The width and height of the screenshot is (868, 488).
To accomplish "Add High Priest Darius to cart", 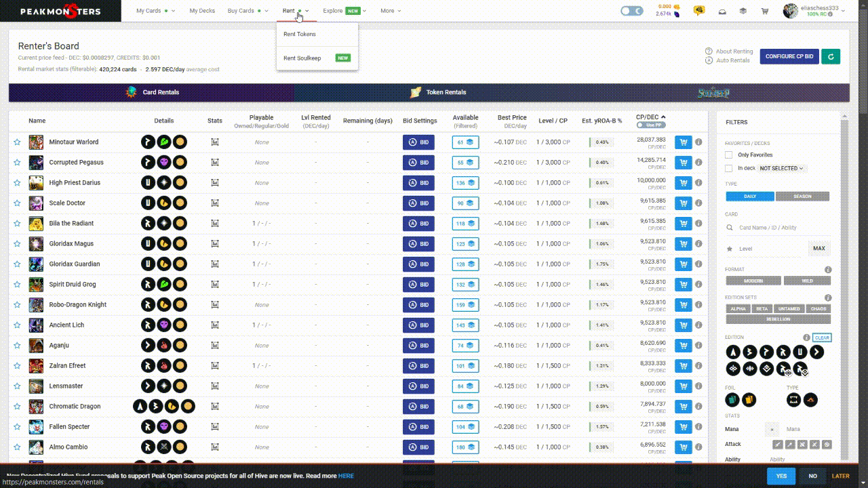I will (x=684, y=183).
